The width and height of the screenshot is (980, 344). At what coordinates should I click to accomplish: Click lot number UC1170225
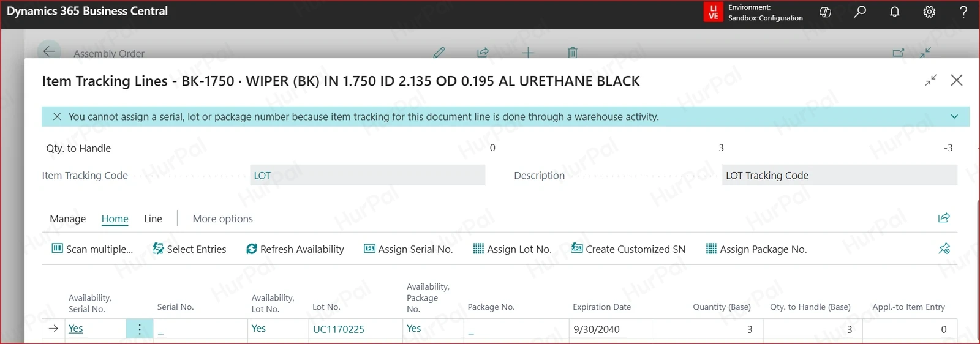tap(339, 329)
